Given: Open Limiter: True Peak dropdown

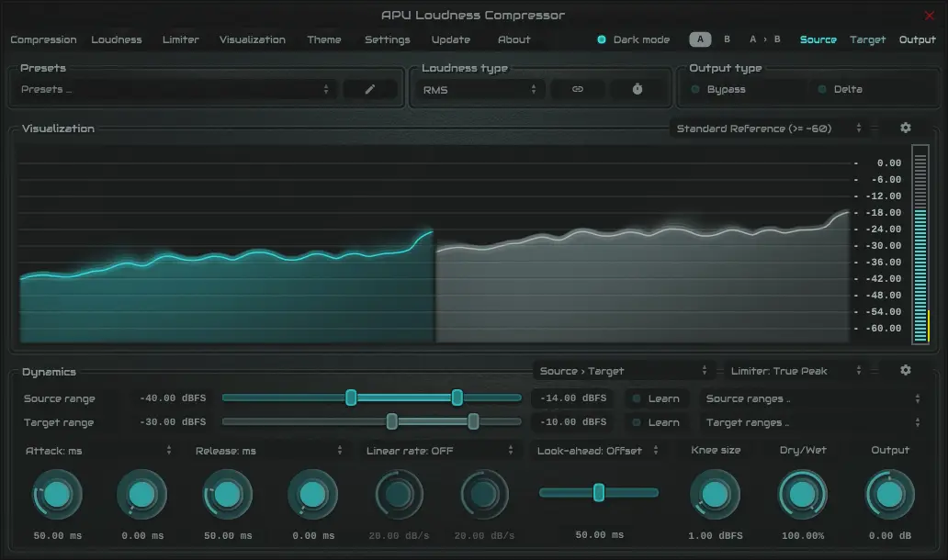Looking at the screenshot, I should point(796,371).
